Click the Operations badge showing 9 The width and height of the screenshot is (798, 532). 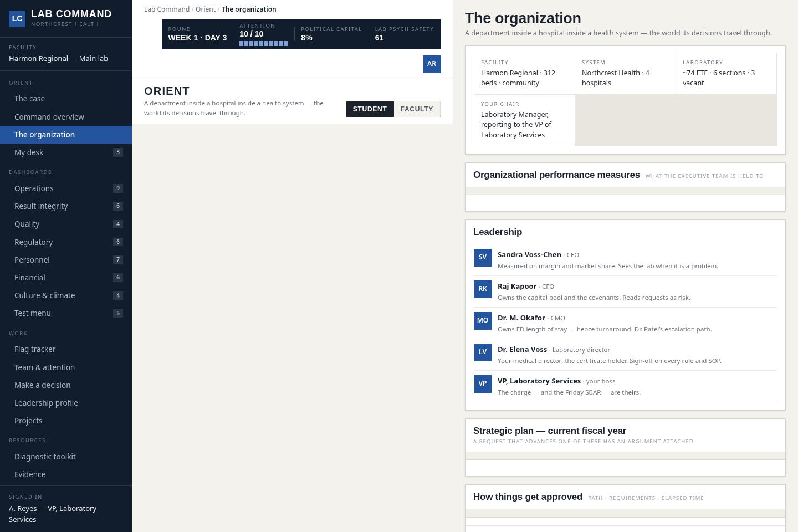pyautogui.click(x=118, y=188)
